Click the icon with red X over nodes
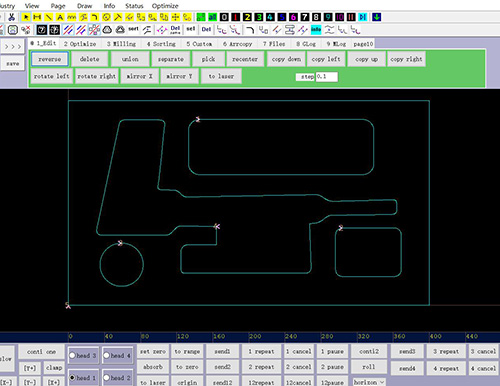The width and height of the screenshot is (500, 386). tap(26, 30)
